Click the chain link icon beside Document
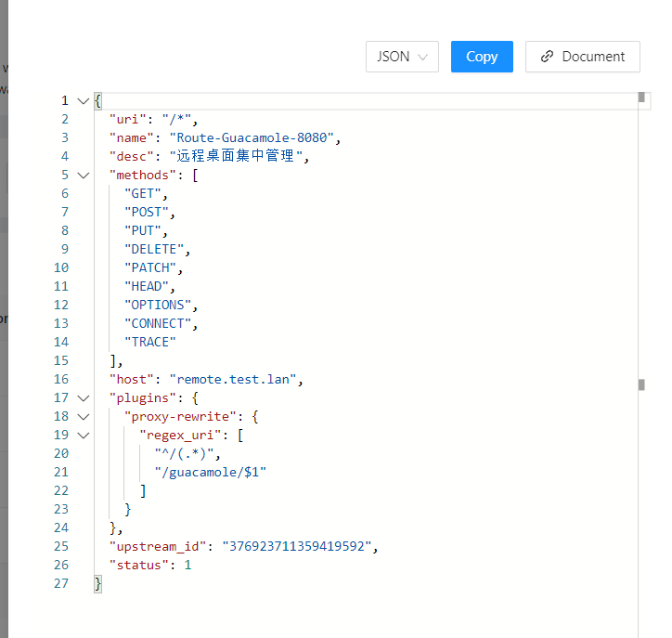The width and height of the screenshot is (672, 638). pyautogui.click(x=547, y=57)
